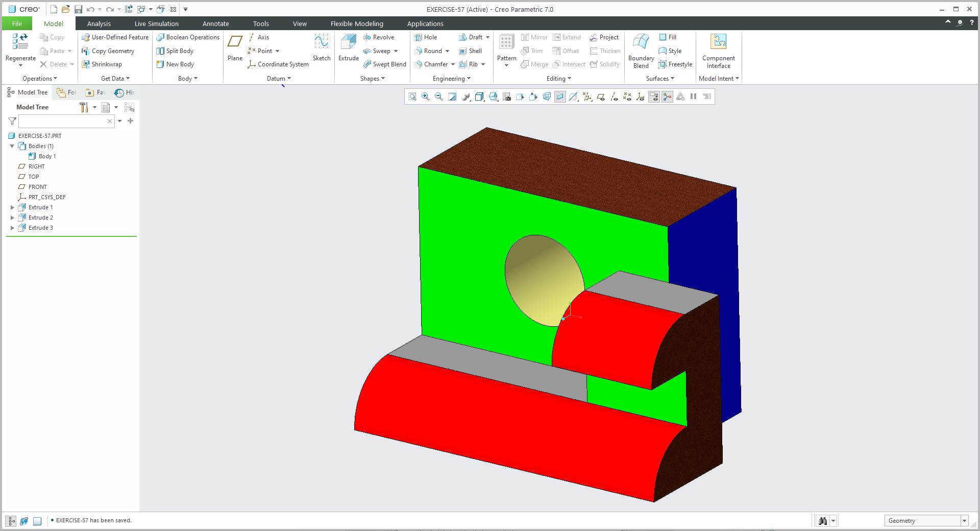Open Model Tree settings hammer icon
Image resolution: width=980 pixels, height=531 pixels.
coord(84,107)
